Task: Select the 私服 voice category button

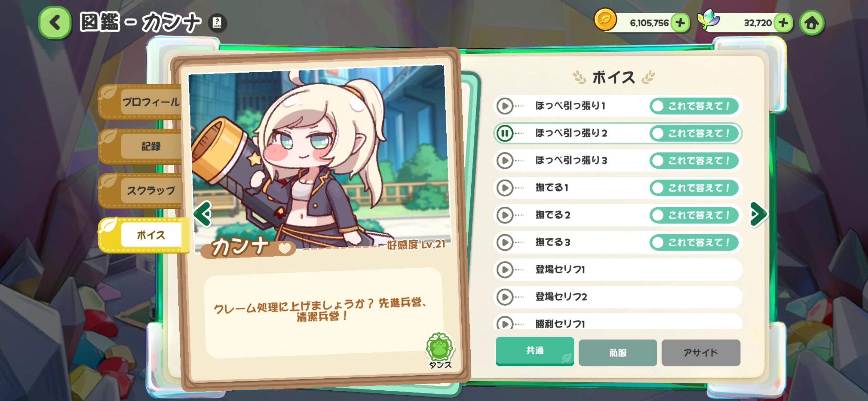Action: [618, 353]
